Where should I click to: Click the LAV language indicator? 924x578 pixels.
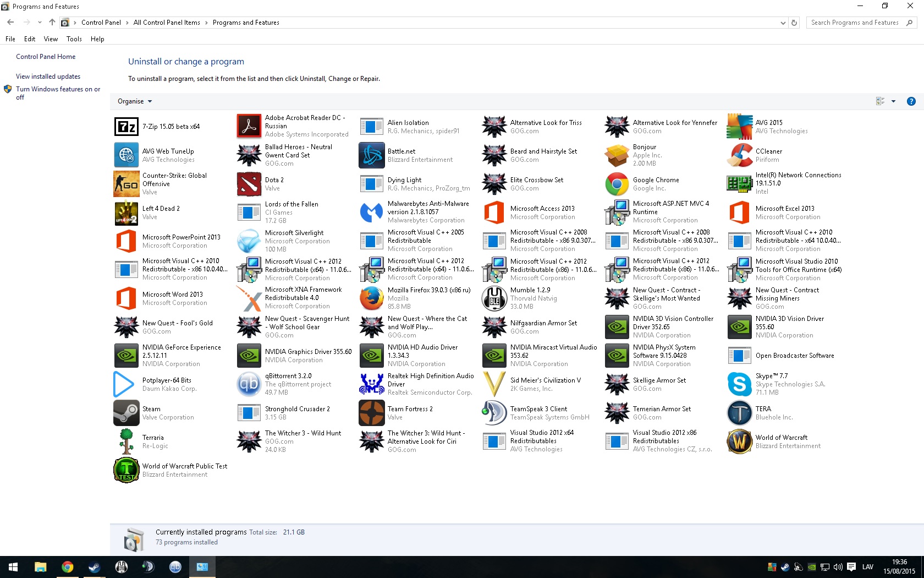click(868, 567)
